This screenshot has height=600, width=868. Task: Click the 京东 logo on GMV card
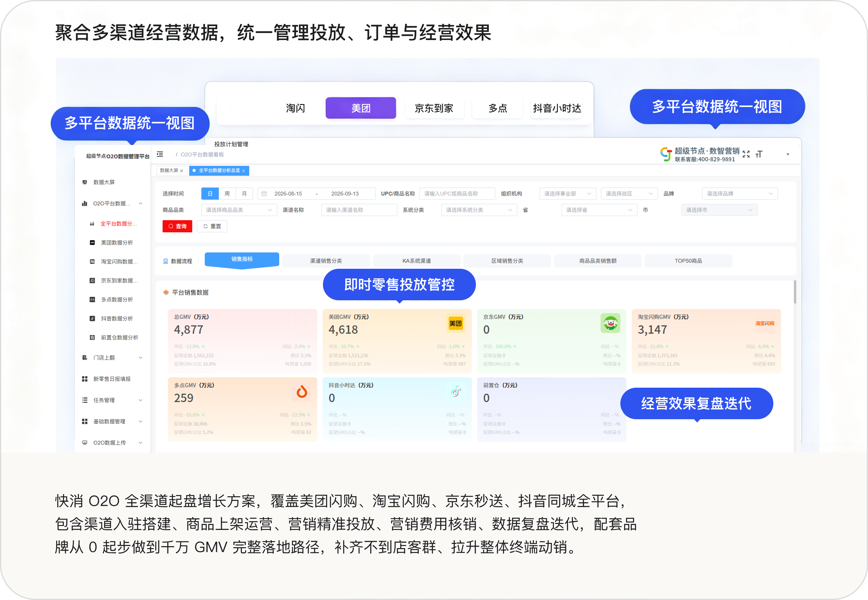coord(610,323)
